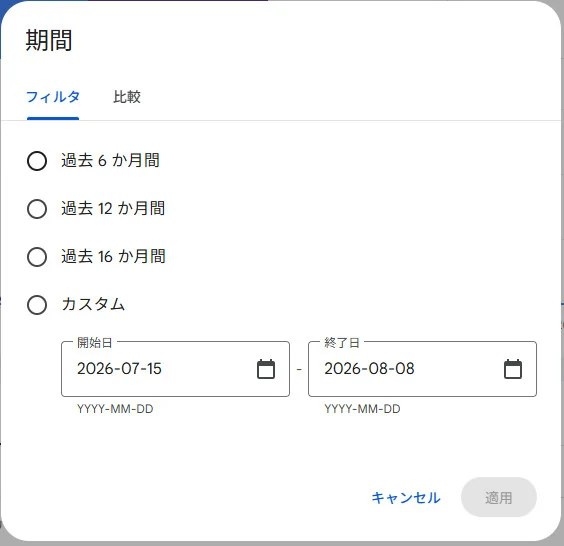Click the YYYY-MM-DD hint under 終了日
Viewport: 564px width, 546px height.
362,409
